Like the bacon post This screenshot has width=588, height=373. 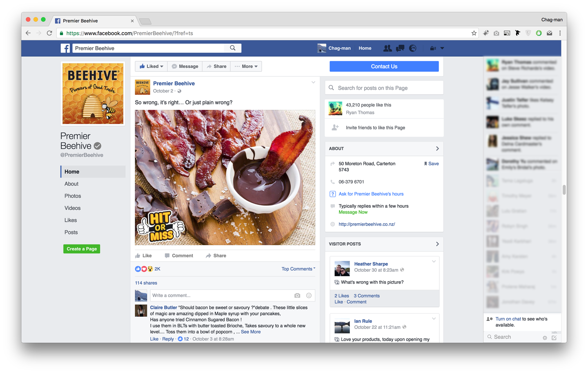(143, 255)
